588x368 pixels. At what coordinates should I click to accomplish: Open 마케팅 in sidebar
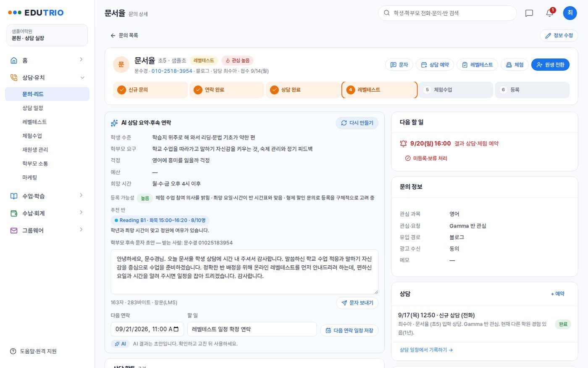coord(47,177)
